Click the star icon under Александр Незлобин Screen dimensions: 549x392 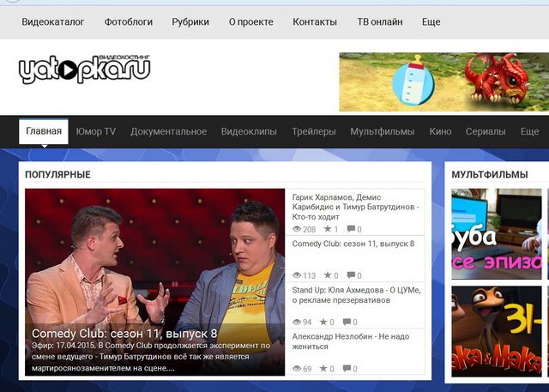pos(323,368)
